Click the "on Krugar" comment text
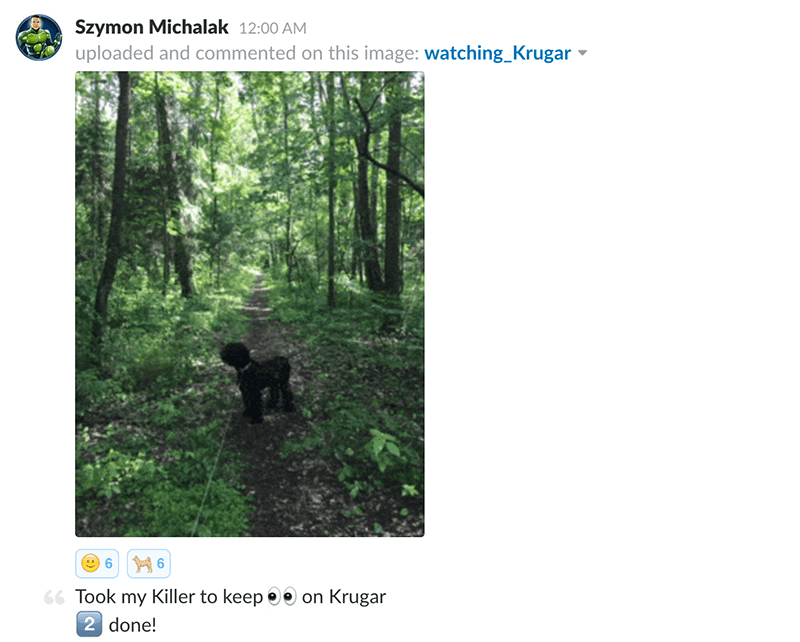800x642 pixels. (x=344, y=597)
